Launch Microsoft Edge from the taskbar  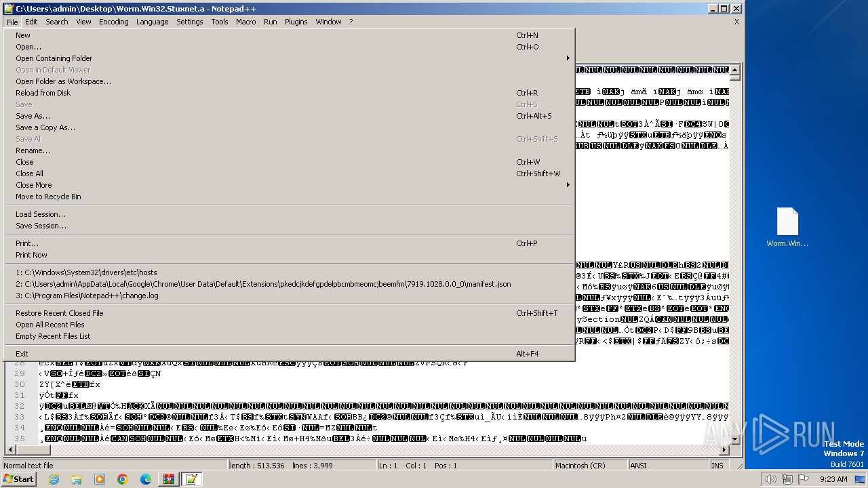pos(146,479)
